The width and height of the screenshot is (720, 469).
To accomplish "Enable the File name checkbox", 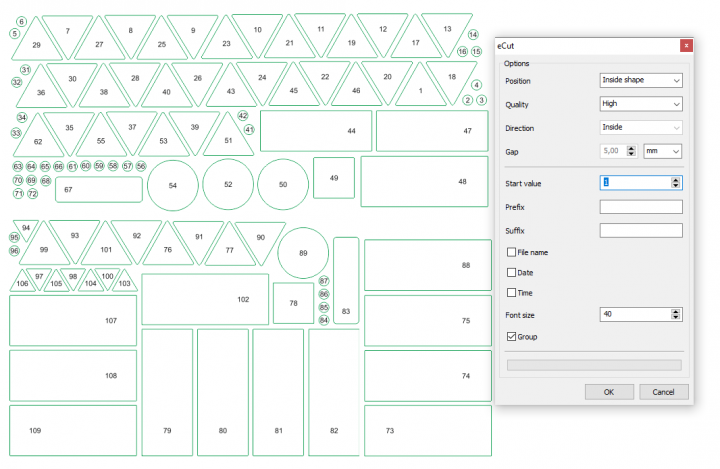I will pyautogui.click(x=513, y=252).
